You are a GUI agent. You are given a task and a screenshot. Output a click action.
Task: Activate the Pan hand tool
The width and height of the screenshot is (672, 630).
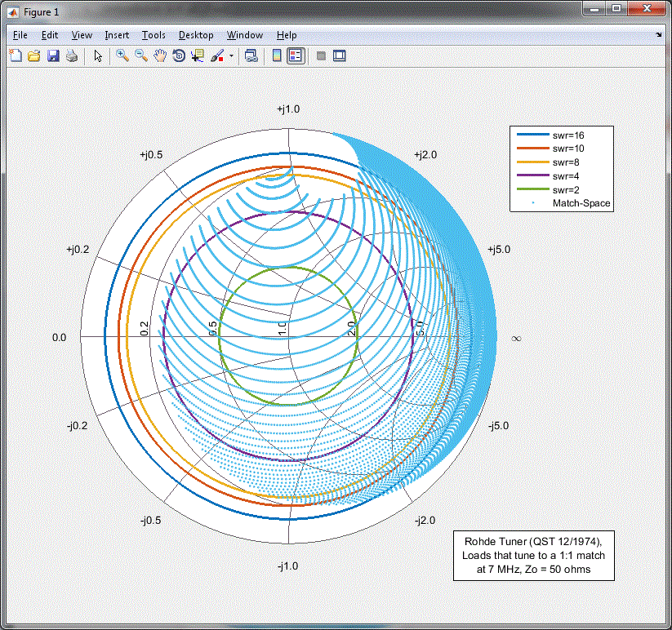point(160,55)
